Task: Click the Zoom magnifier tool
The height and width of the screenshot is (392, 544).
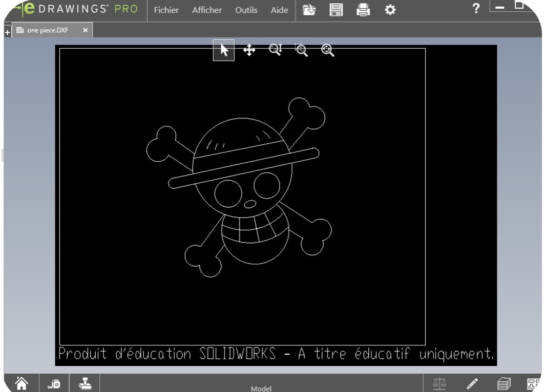Action: coord(276,50)
